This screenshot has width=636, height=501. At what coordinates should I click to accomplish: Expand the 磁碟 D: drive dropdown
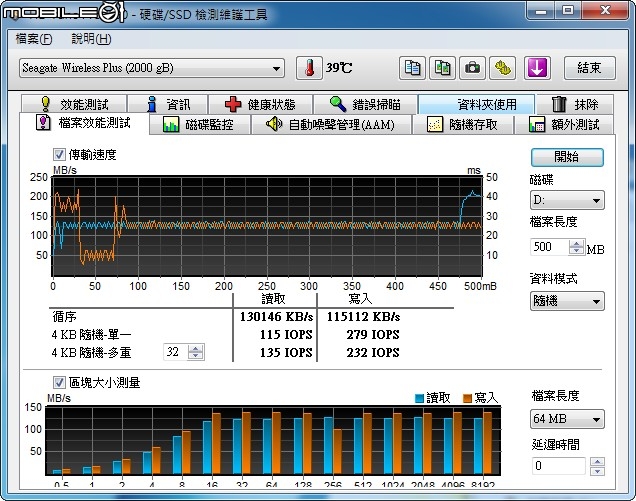tap(567, 200)
